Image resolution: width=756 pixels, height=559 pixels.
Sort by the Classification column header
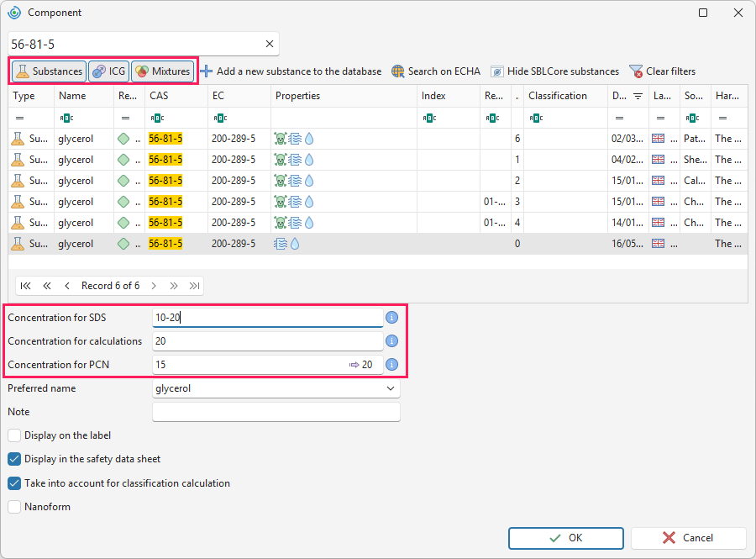pyautogui.click(x=565, y=96)
